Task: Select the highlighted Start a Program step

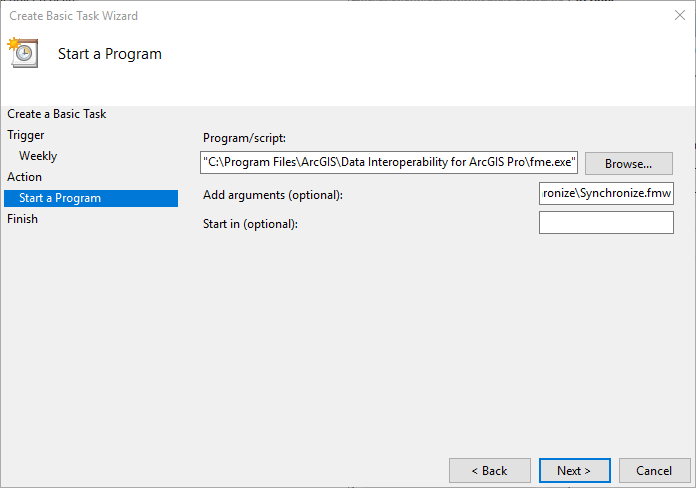Action: [91, 198]
